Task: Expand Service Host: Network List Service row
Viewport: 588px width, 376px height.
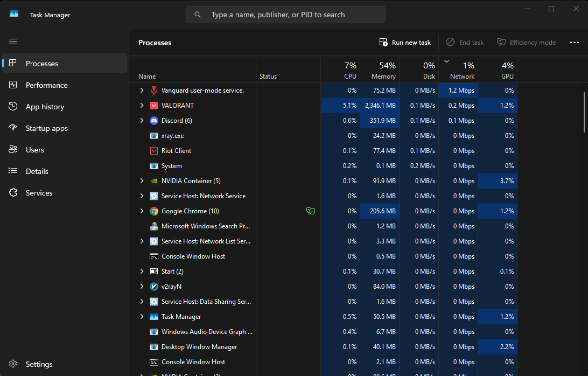Action: pos(142,241)
